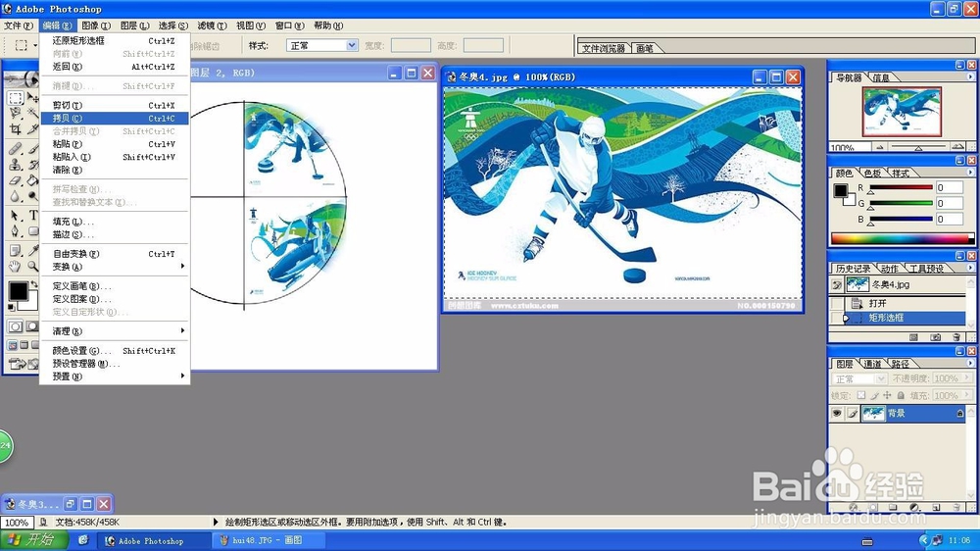Choose standard screen mode button in toolbox

pyautogui.click(x=13, y=345)
